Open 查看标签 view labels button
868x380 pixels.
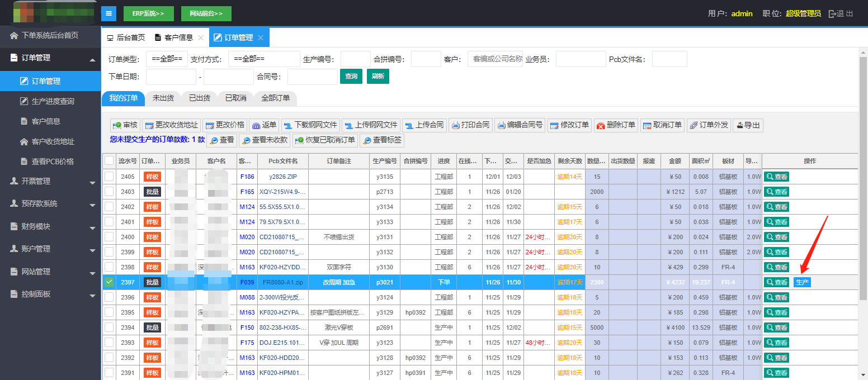tap(382, 140)
